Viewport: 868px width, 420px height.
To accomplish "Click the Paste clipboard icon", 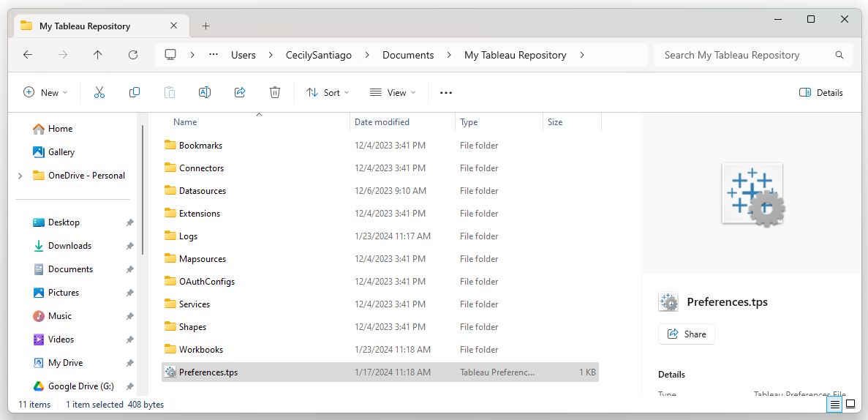I will pyautogui.click(x=170, y=92).
